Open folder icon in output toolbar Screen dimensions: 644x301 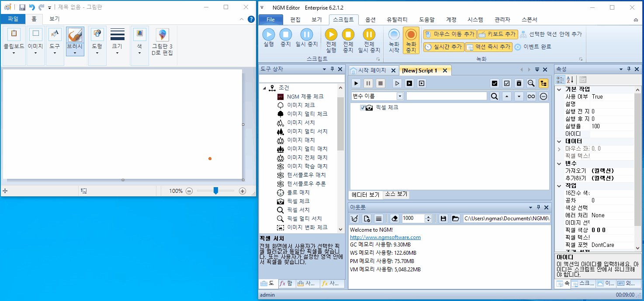coord(456,219)
